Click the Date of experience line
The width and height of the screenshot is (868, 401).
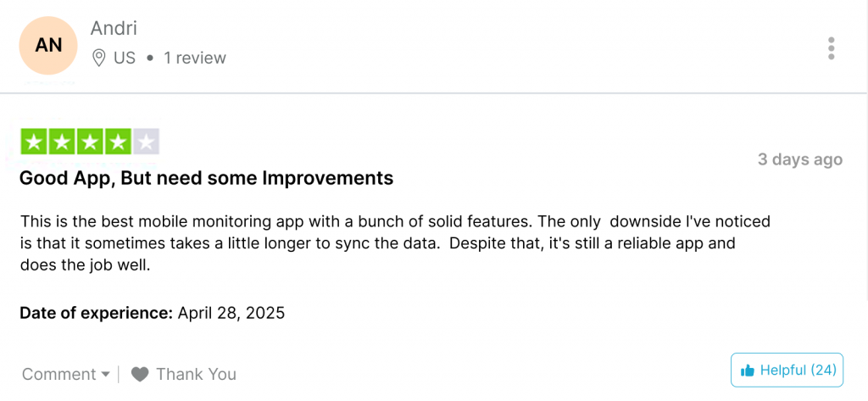click(153, 313)
